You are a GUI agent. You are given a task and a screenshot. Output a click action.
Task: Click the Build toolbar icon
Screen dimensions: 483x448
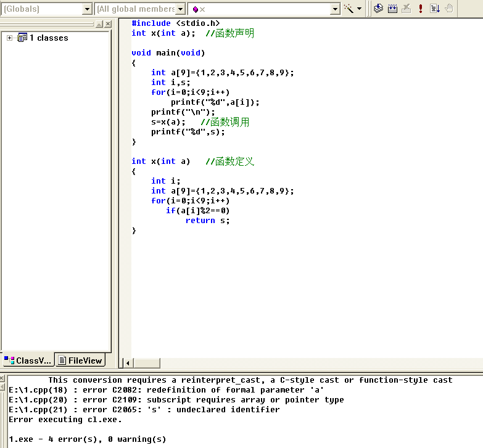click(392, 9)
